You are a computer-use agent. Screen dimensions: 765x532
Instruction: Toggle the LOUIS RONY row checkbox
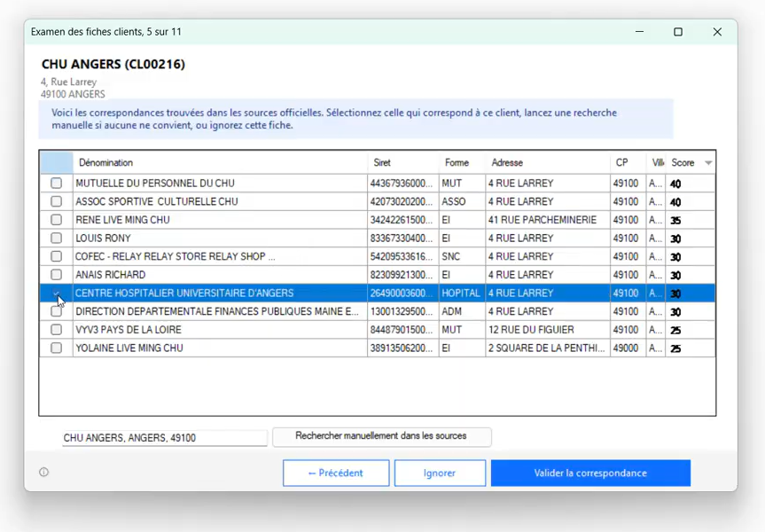(x=56, y=238)
